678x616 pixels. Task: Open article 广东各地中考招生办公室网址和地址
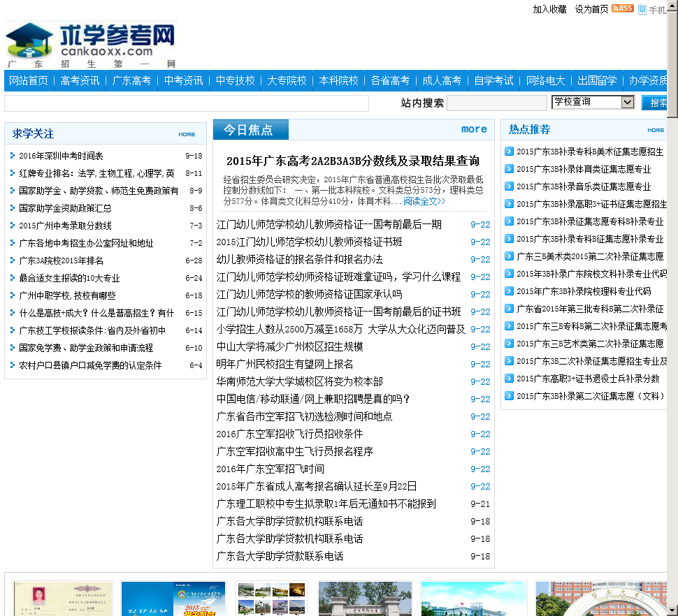[86, 243]
